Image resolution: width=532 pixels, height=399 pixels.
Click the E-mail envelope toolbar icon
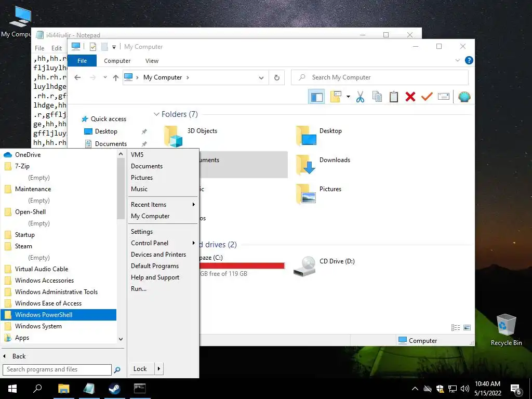[x=444, y=97]
